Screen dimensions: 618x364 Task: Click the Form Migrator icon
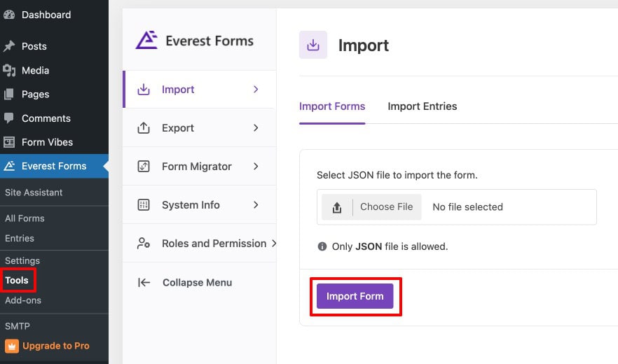pyautogui.click(x=144, y=166)
